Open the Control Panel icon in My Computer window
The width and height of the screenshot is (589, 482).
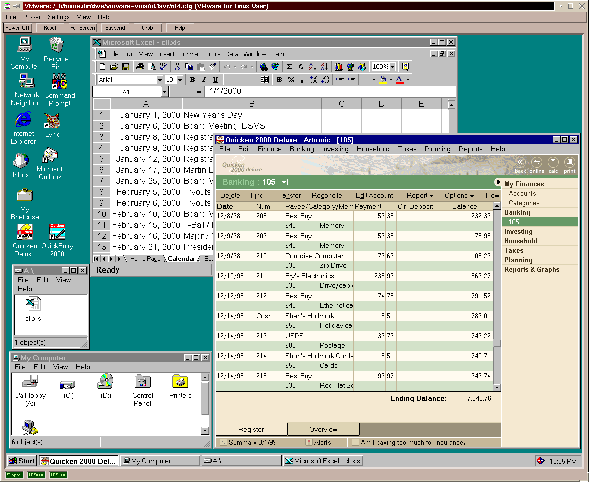click(142, 390)
